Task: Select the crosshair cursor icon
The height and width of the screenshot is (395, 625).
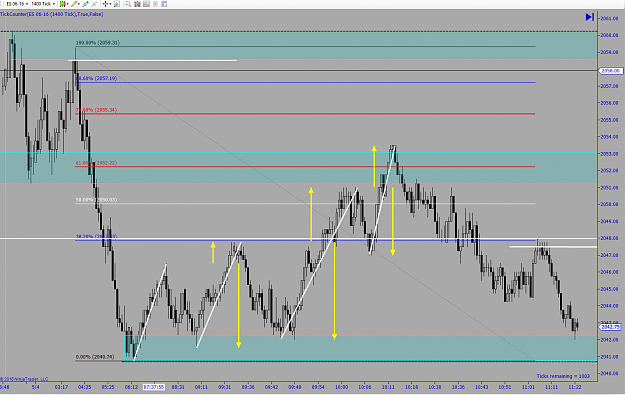Action: tap(105, 4)
